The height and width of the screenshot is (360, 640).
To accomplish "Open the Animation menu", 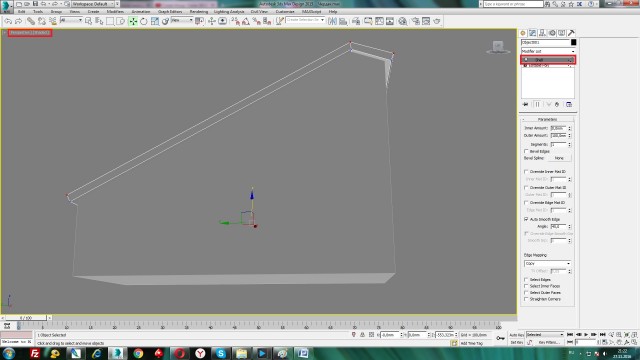I will 141,12.
